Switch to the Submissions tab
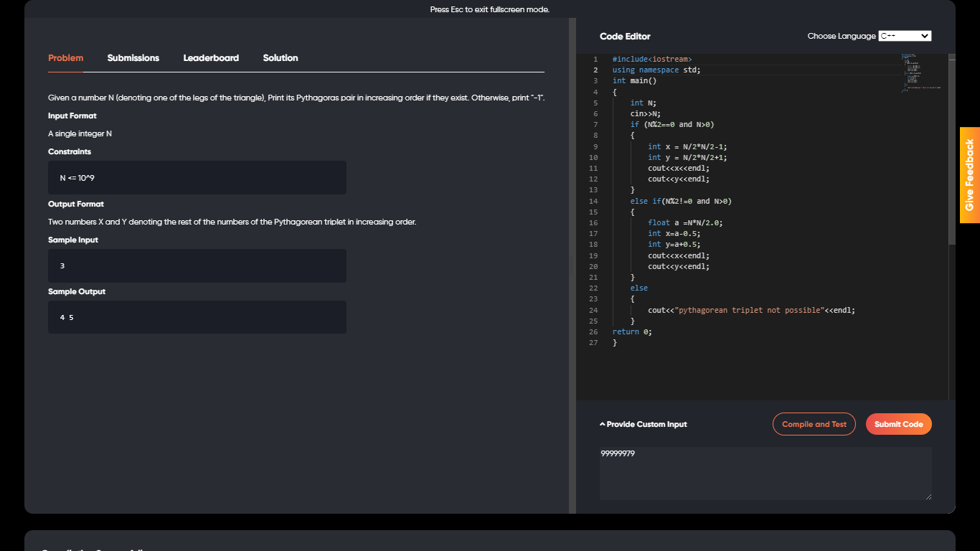 click(133, 58)
